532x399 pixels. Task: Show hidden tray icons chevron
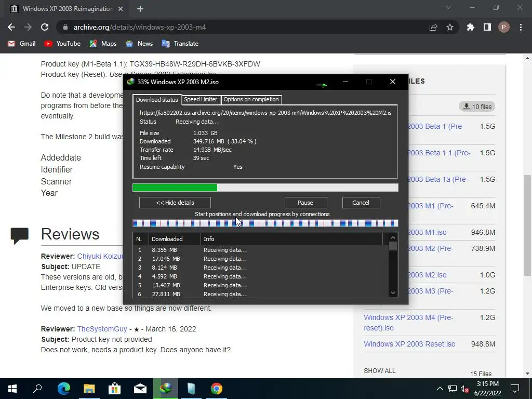click(x=440, y=389)
